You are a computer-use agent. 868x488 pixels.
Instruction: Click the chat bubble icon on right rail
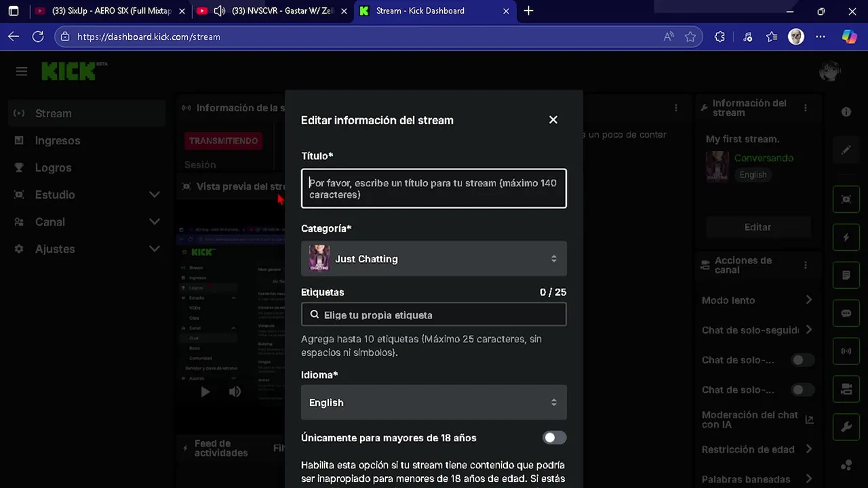click(846, 313)
